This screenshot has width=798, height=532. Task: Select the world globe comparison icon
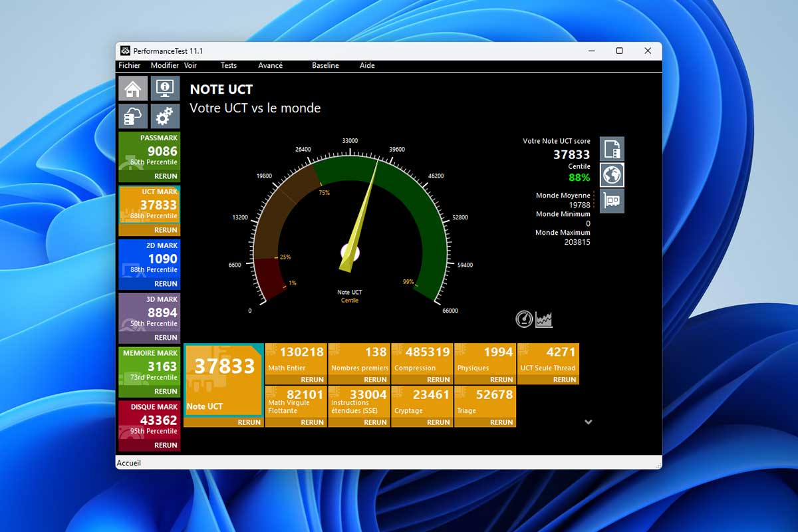612,175
